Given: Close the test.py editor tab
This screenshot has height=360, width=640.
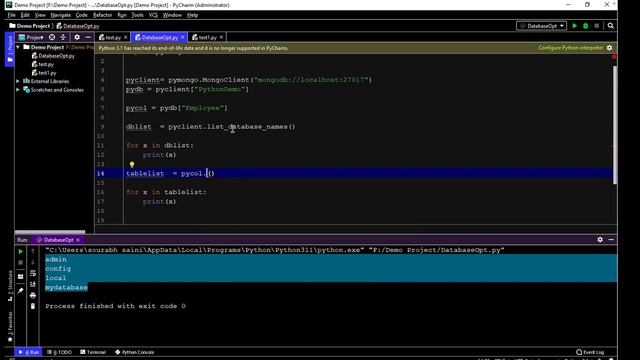Looking at the screenshot, I should [126, 37].
